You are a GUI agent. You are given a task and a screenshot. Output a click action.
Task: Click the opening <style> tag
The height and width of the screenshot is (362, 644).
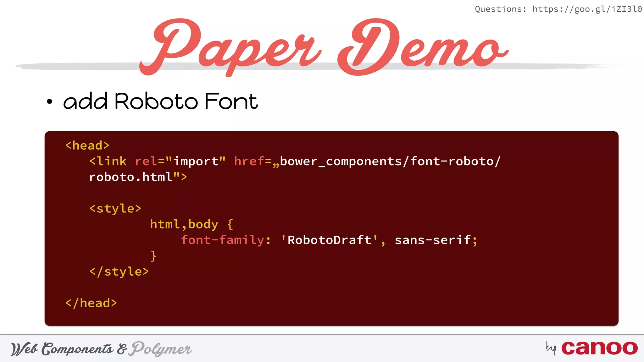pyautogui.click(x=115, y=208)
